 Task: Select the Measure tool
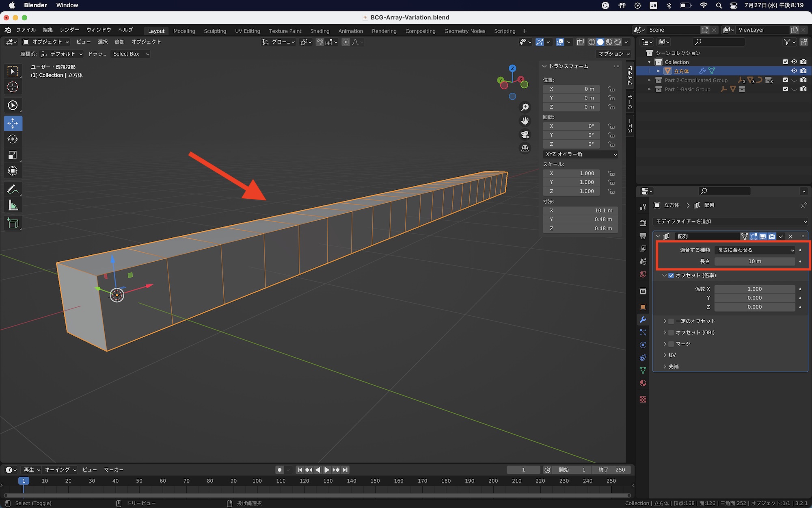[x=13, y=206]
